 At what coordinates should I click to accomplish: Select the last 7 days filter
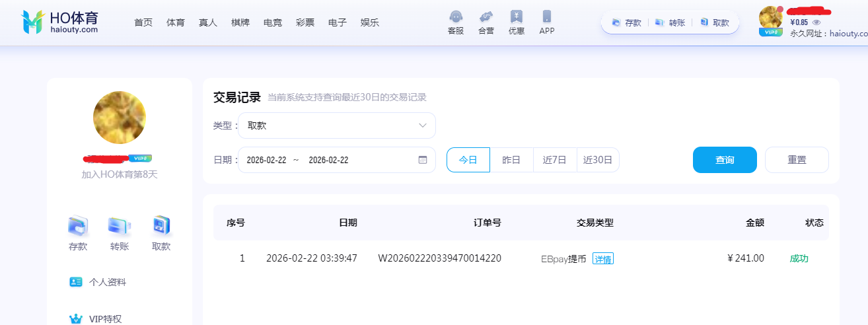555,160
